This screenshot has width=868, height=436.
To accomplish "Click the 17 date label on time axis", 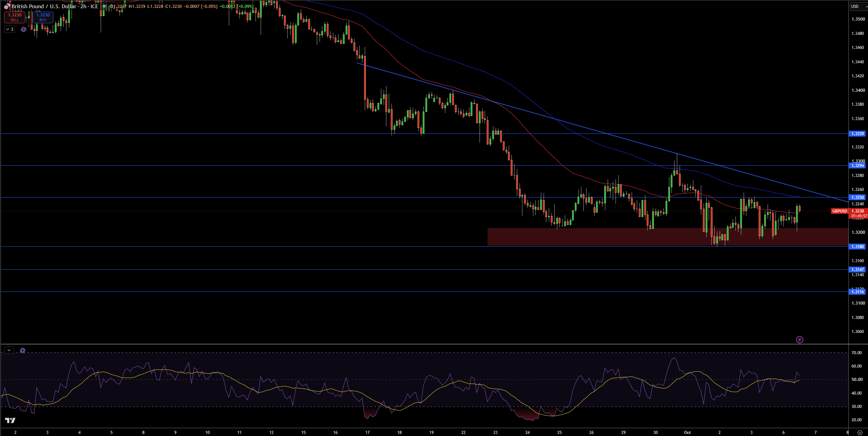I will [x=368, y=433].
